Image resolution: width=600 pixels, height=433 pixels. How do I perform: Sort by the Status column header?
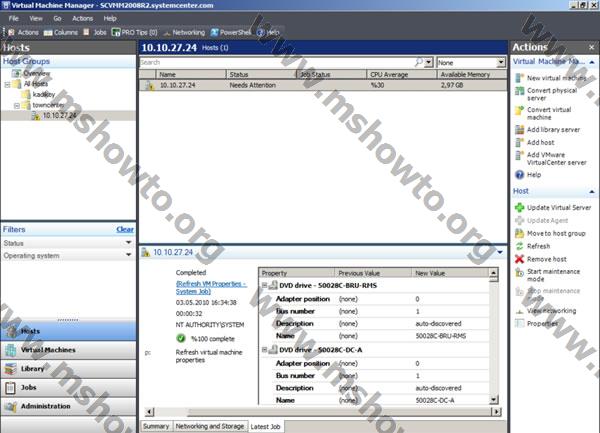click(x=261, y=75)
